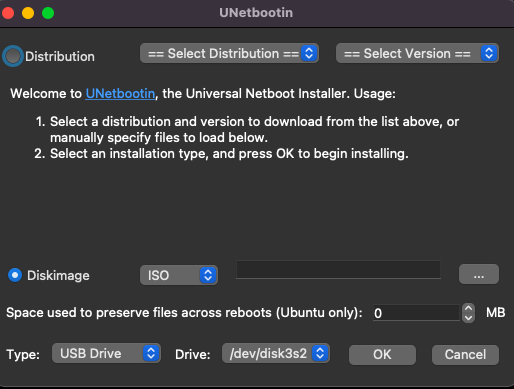Close the UNetbootin window with red button
This screenshot has height=389, width=514.
point(8,13)
